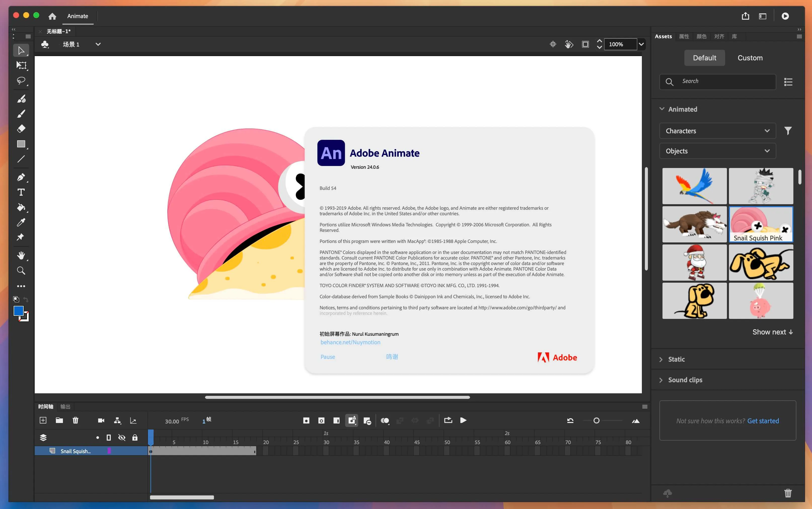812x509 pixels.
Task: Open the timeline panel options menu
Action: (x=645, y=407)
